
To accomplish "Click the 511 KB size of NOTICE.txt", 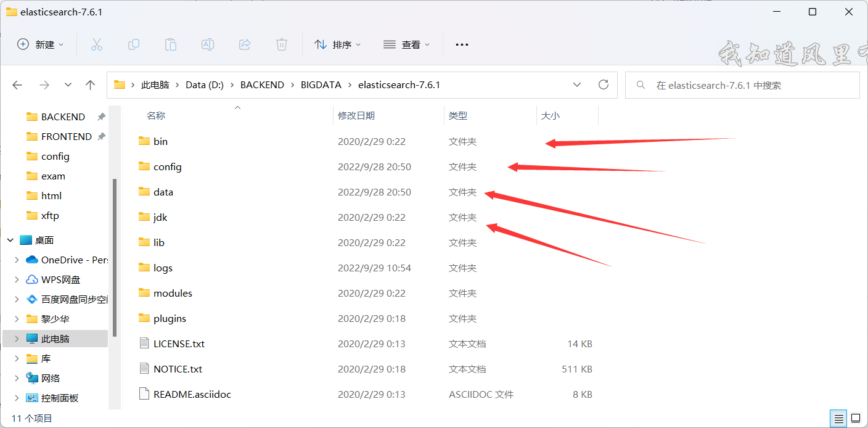I will click(x=578, y=369).
